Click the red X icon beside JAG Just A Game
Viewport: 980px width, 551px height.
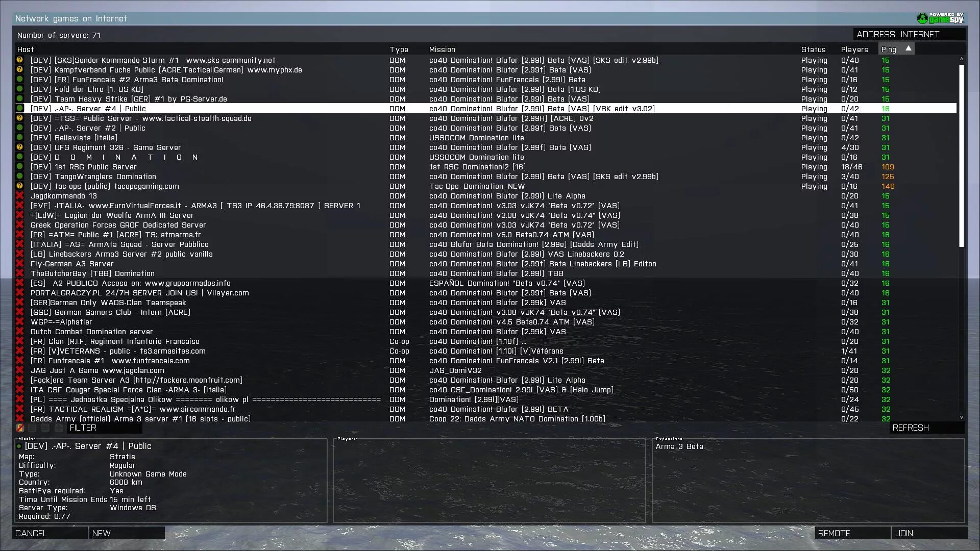(x=20, y=370)
